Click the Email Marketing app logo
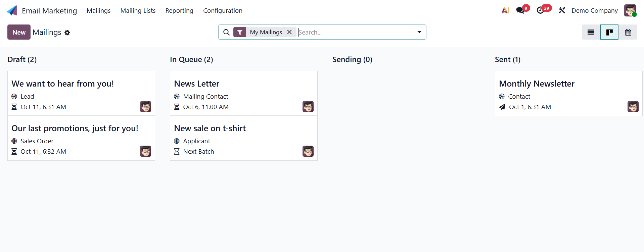This screenshot has width=644, height=252. (12, 10)
